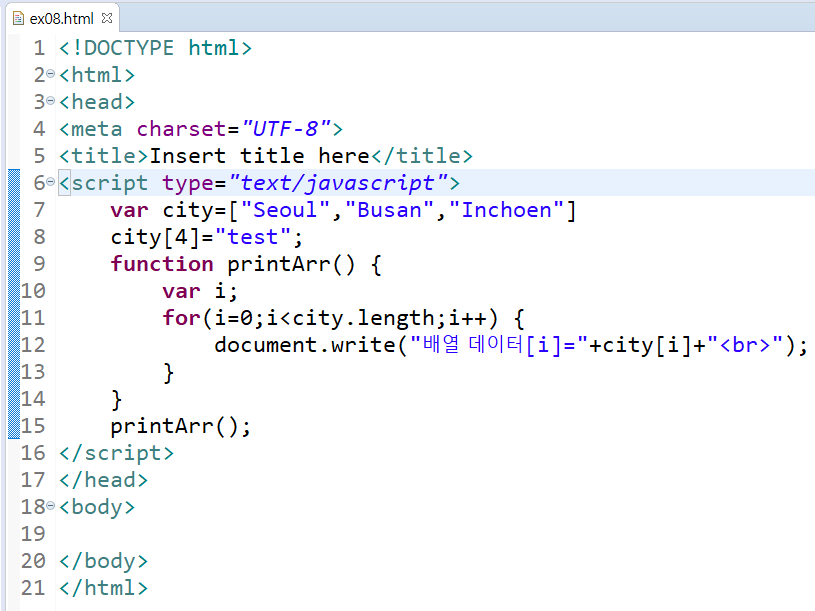Click the "Seoul" string in city array
The image size is (815, 611).
(285, 210)
